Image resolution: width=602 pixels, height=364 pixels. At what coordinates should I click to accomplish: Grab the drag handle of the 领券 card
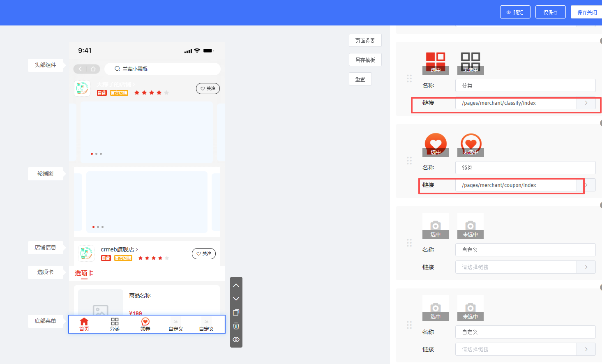(x=409, y=161)
